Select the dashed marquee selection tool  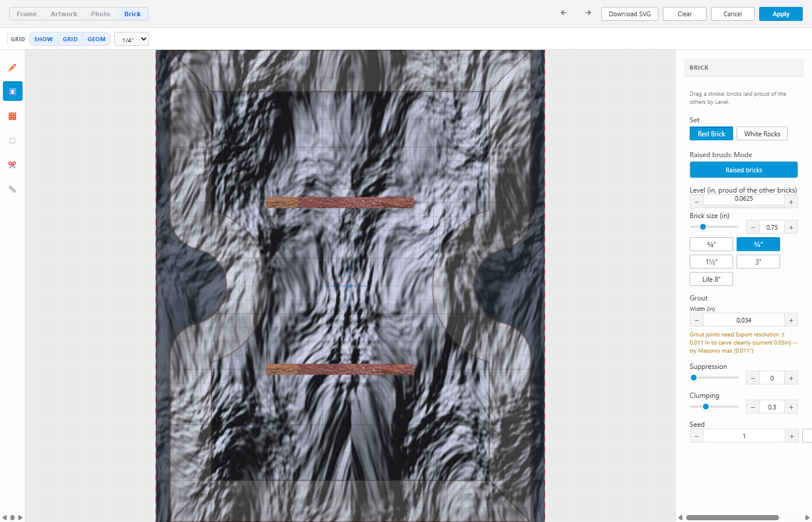click(12, 140)
